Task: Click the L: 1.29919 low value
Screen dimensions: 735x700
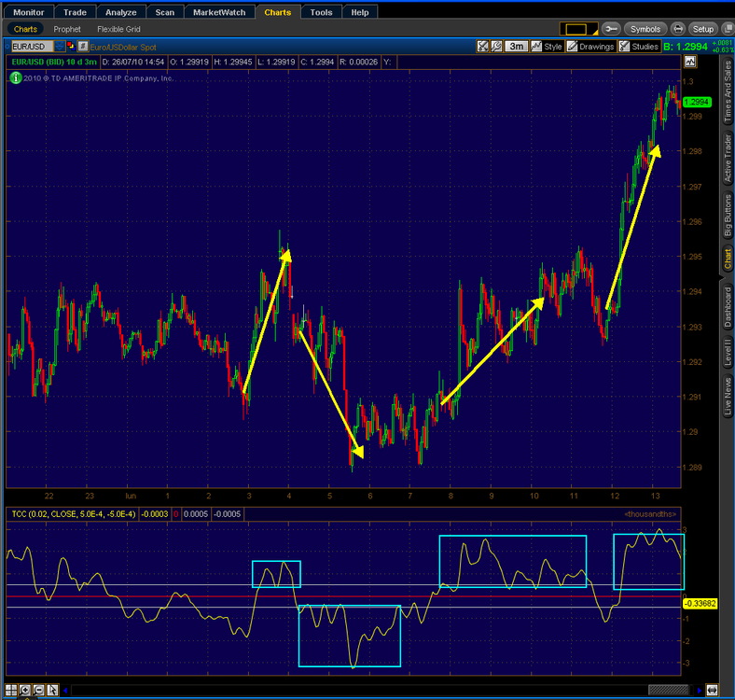Action: click(276, 62)
